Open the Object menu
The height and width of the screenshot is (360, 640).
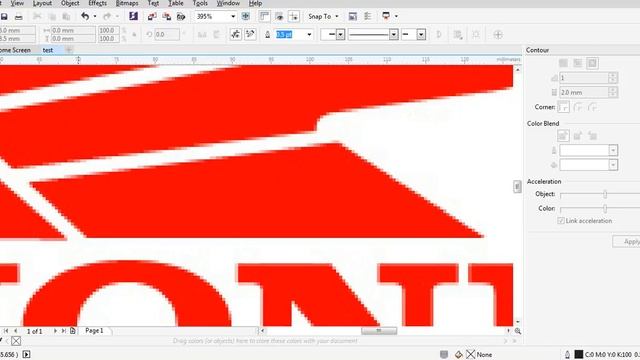(x=70, y=3)
